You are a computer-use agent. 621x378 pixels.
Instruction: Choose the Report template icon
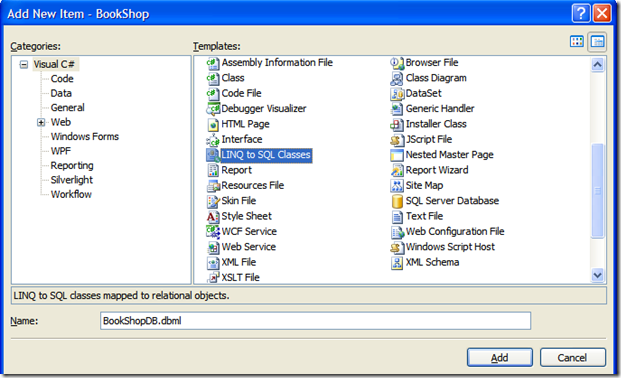[213, 170]
